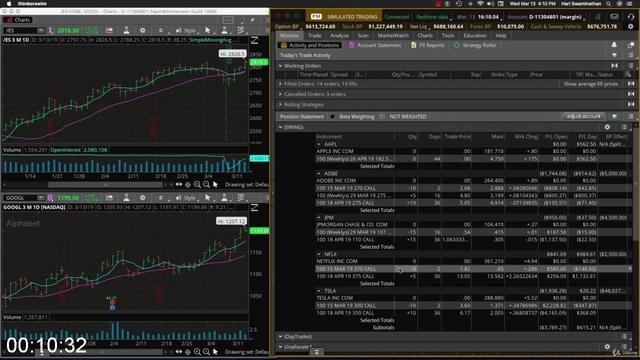
Task: Zoom out on the GOOGL chart
Action: tap(206, 351)
